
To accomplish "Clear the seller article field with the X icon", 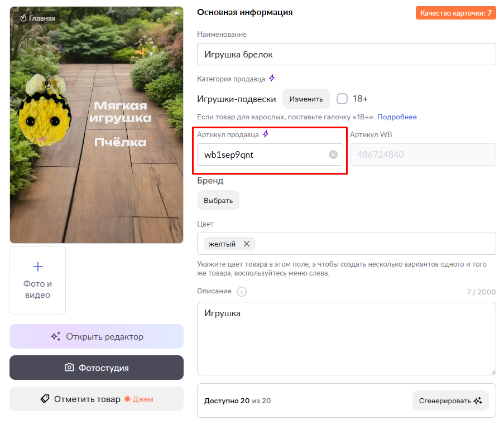I will (x=333, y=154).
